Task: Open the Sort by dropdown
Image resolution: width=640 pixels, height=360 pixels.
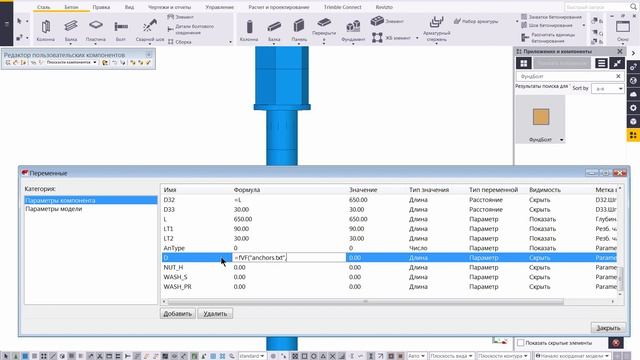Action: [x=607, y=89]
